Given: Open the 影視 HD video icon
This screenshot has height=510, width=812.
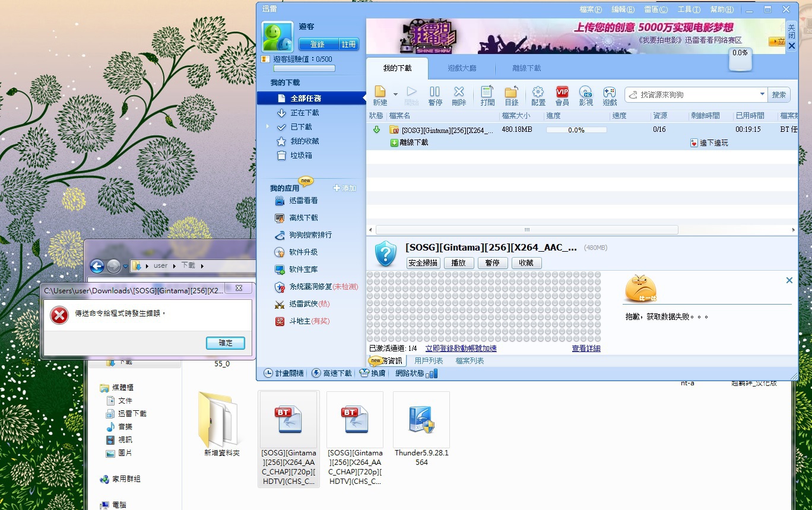Looking at the screenshot, I should click(586, 92).
